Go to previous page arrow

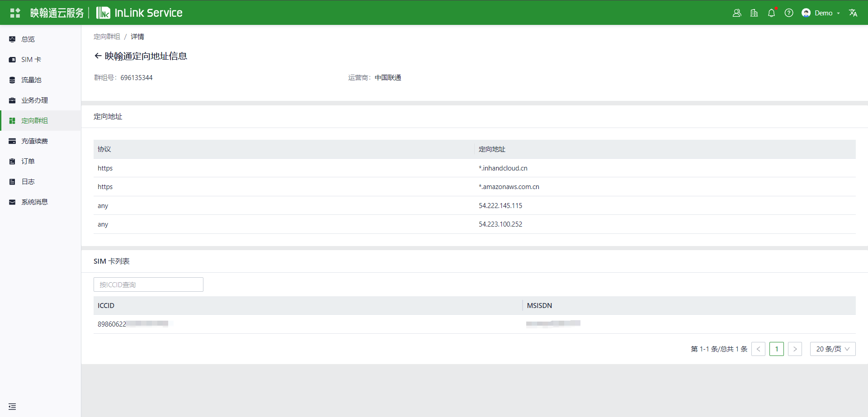tap(758, 349)
